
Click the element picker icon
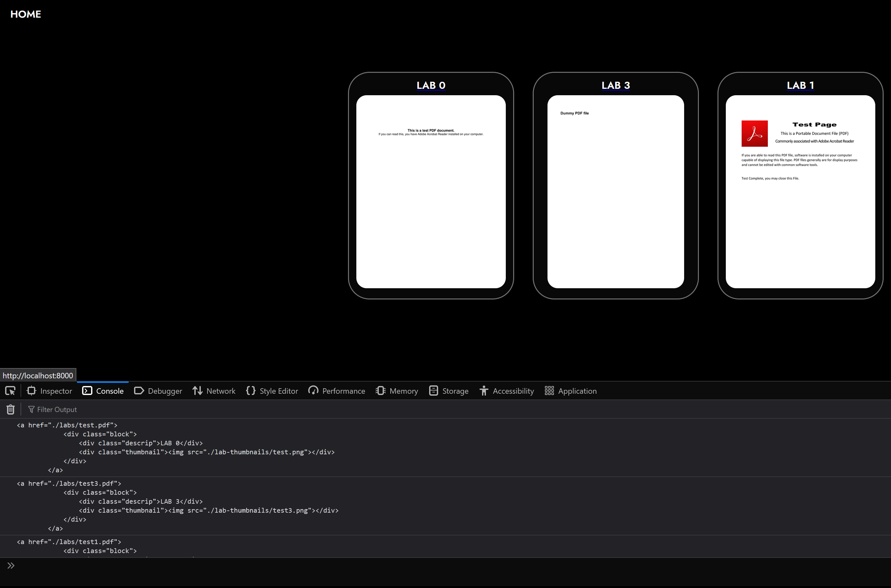10,391
